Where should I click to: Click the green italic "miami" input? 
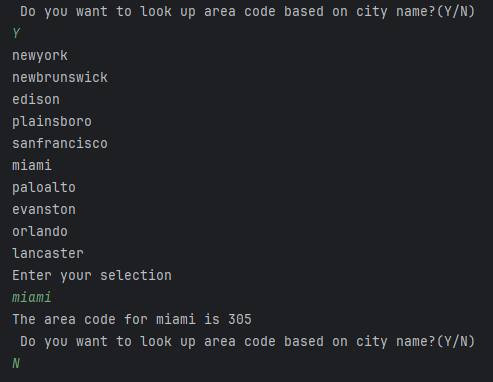(32, 297)
